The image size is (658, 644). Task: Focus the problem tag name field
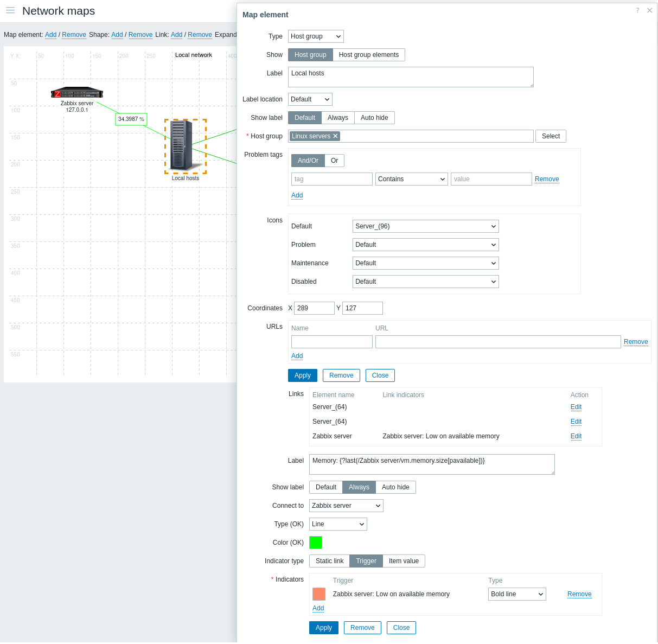(332, 179)
